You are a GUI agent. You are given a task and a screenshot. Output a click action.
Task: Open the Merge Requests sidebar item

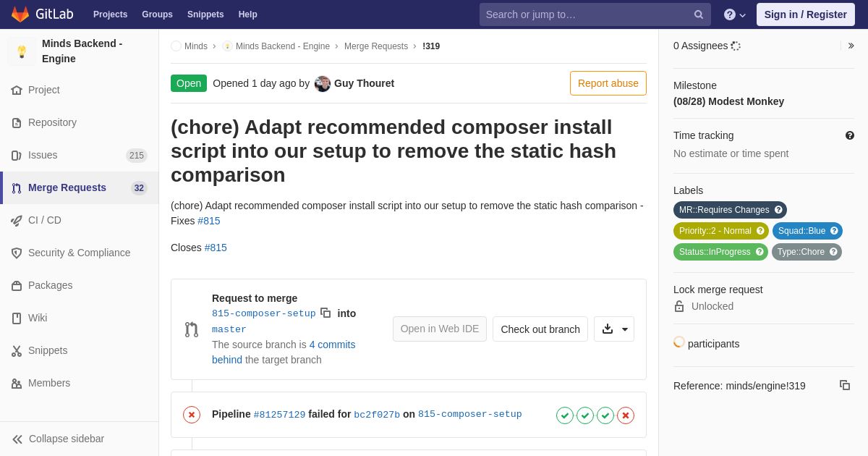coord(80,187)
